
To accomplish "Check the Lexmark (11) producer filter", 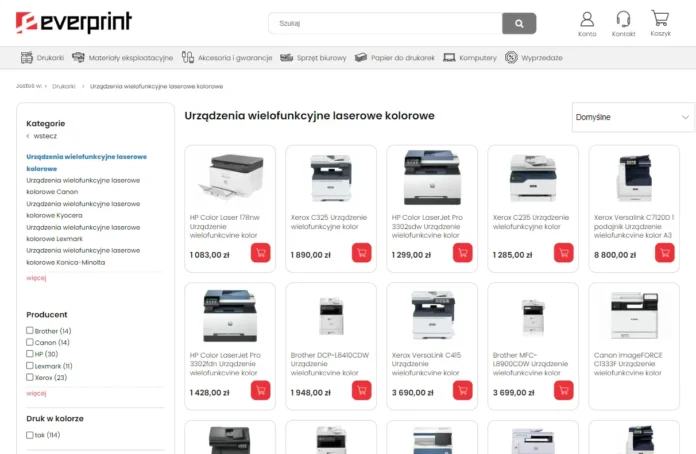I will [30, 366].
